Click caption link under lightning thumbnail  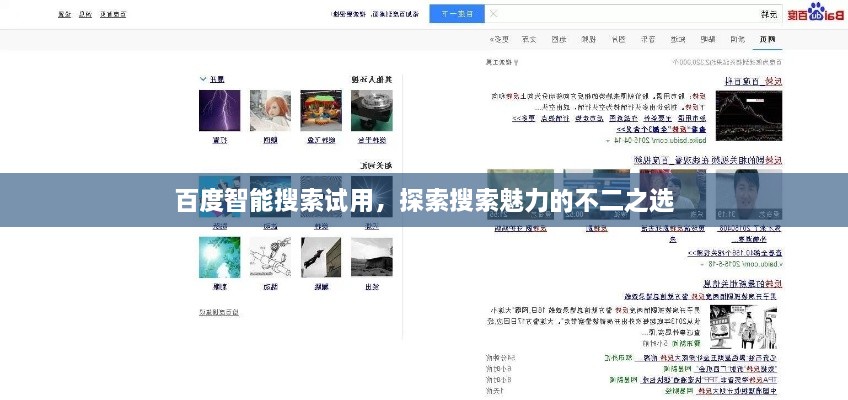220,140
